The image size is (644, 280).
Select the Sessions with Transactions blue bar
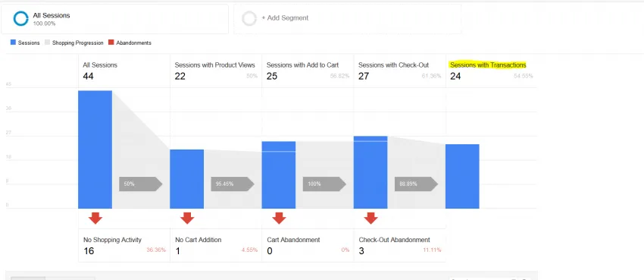click(x=462, y=176)
